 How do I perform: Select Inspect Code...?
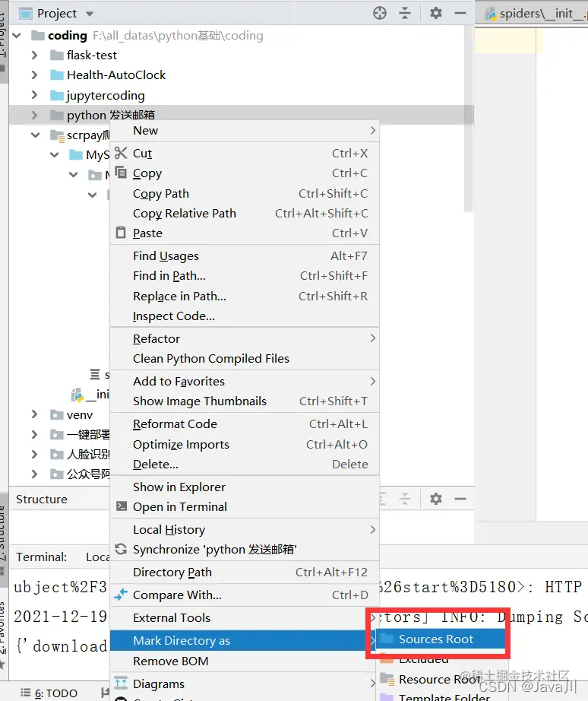point(245,316)
